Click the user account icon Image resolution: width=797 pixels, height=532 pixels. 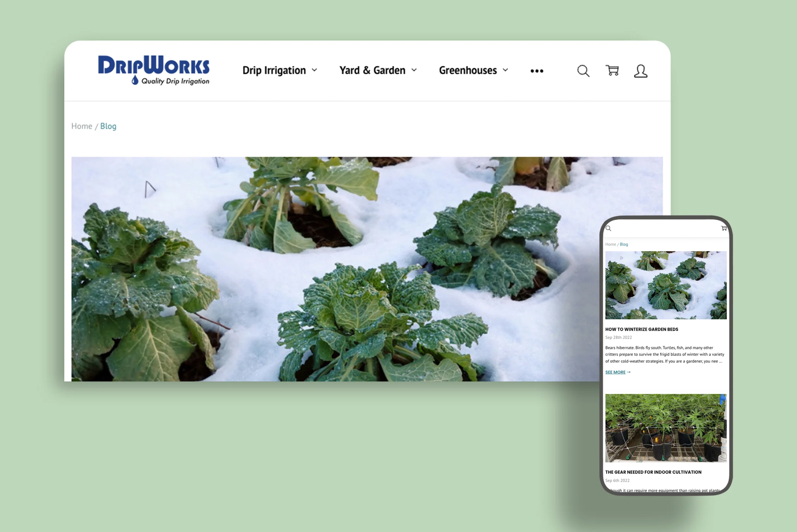coord(641,71)
